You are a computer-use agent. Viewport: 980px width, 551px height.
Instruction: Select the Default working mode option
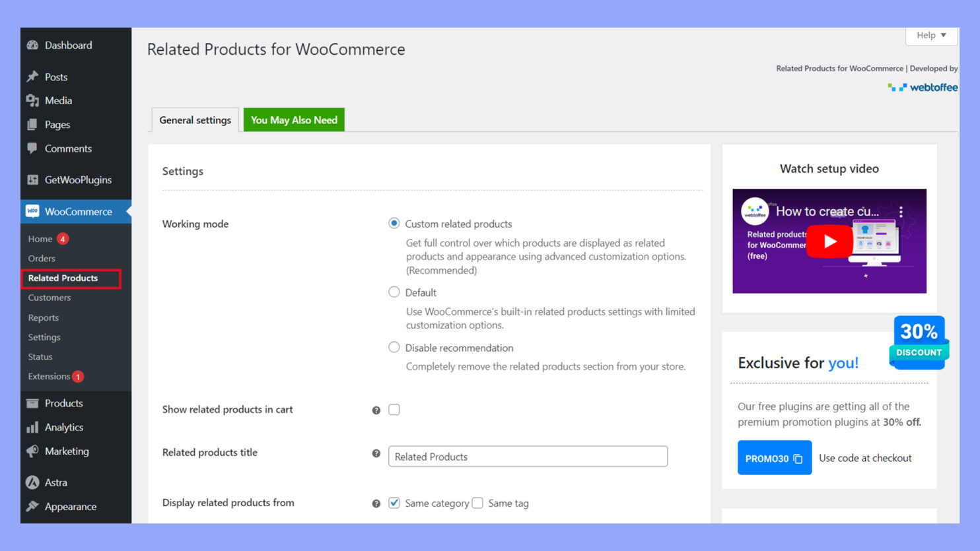(x=394, y=292)
